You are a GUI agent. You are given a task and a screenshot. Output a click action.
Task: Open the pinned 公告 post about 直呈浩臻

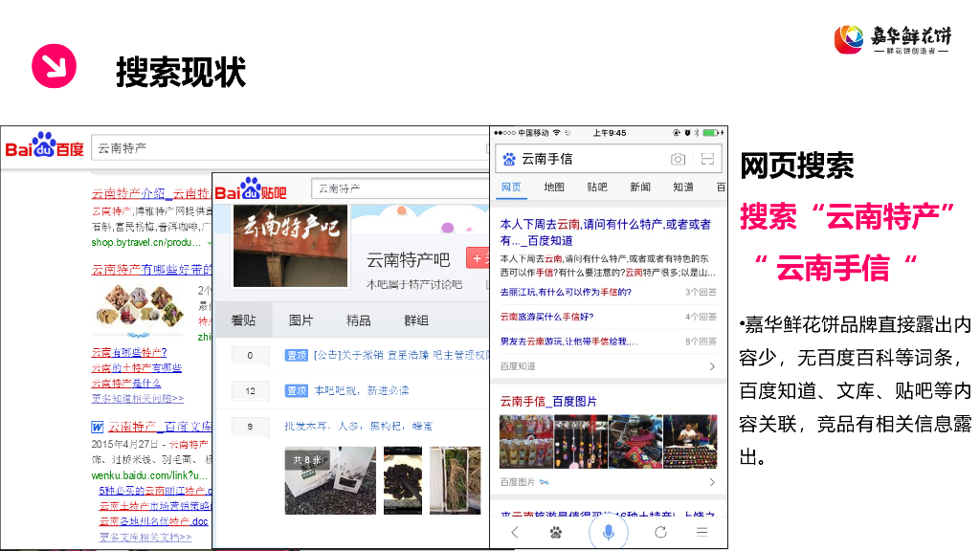click(x=399, y=355)
